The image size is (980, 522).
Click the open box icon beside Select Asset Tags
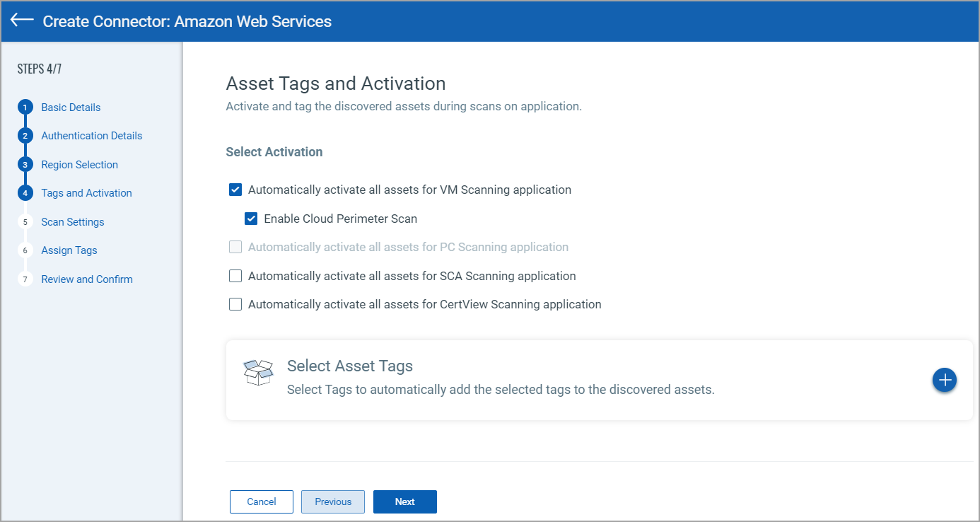(x=259, y=372)
